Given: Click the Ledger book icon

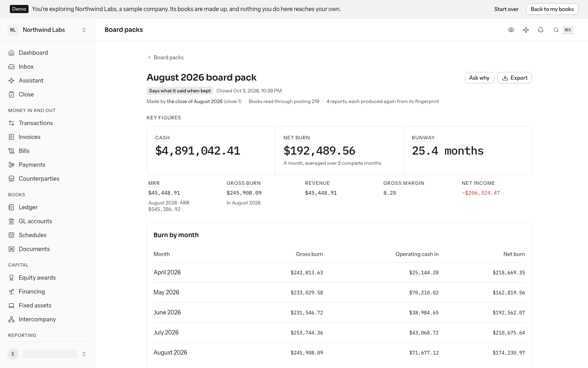Looking at the screenshot, I should coord(11,207).
